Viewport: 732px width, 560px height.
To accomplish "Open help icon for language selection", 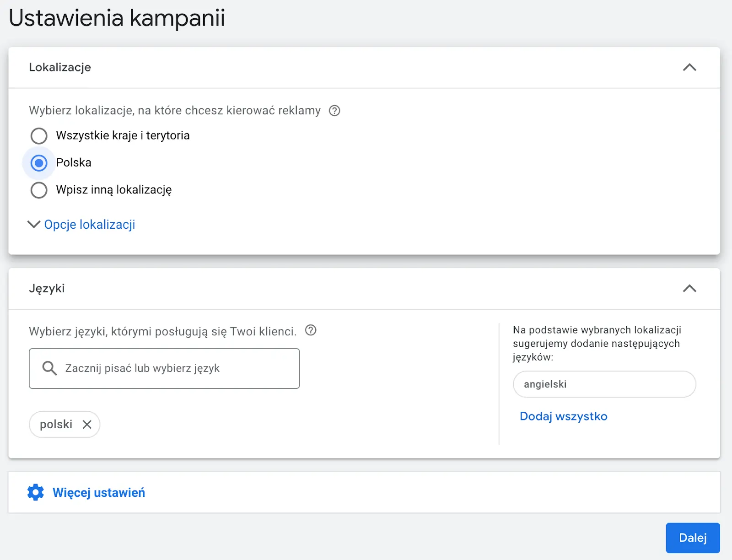I will 311,330.
